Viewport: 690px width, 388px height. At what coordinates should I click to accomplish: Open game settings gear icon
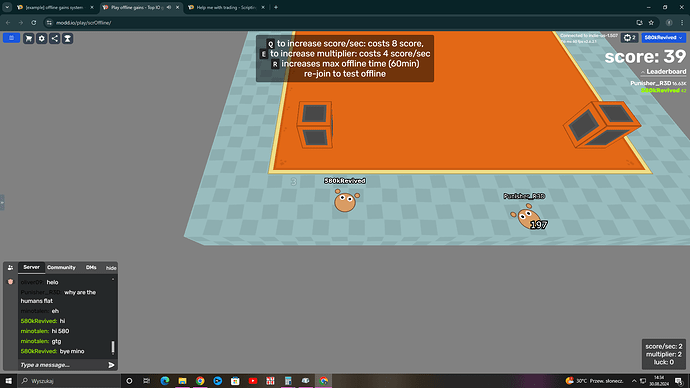[41, 39]
